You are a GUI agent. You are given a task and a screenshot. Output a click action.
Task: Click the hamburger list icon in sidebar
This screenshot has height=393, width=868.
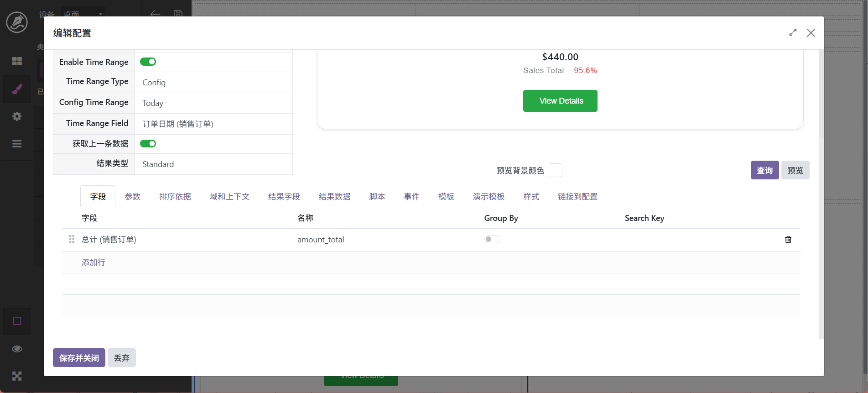click(x=17, y=144)
